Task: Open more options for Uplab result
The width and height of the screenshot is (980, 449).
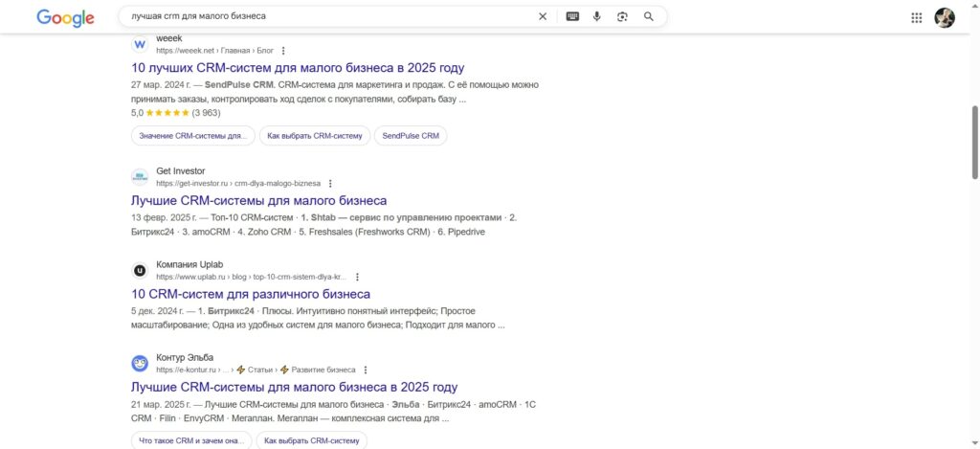Action: [358, 277]
